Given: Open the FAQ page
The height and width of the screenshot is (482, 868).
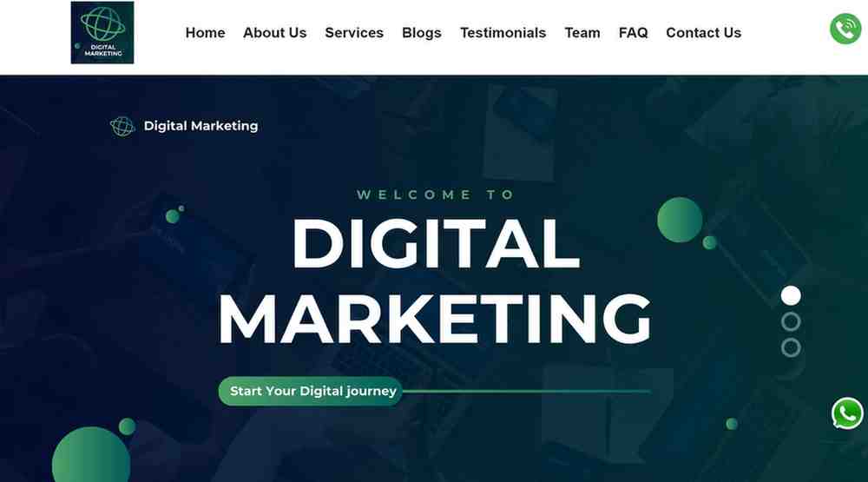Looking at the screenshot, I should [x=634, y=33].
